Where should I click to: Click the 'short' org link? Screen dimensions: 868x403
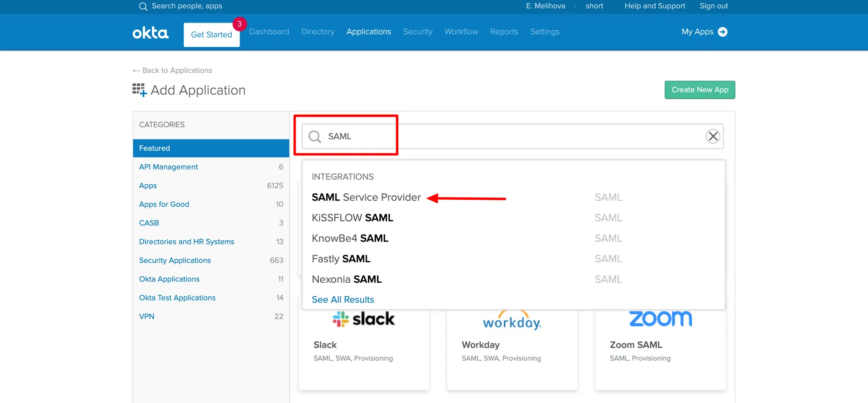coord(594,6)
